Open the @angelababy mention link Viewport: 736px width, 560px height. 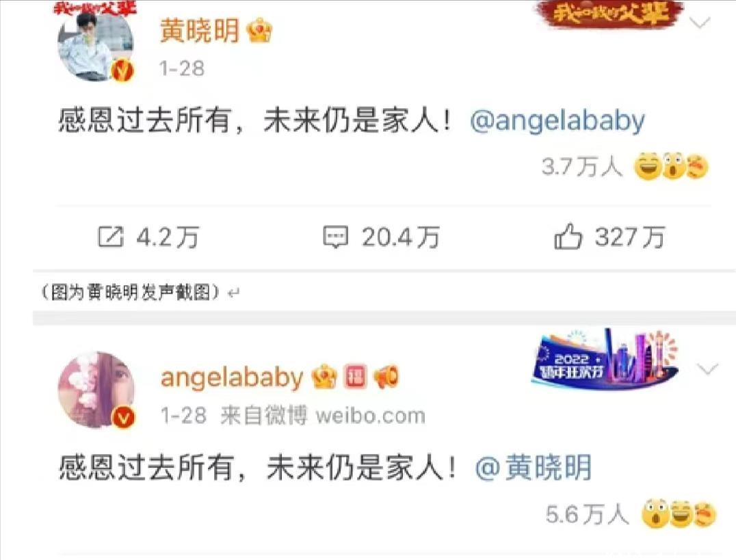(x=557, y=120)
